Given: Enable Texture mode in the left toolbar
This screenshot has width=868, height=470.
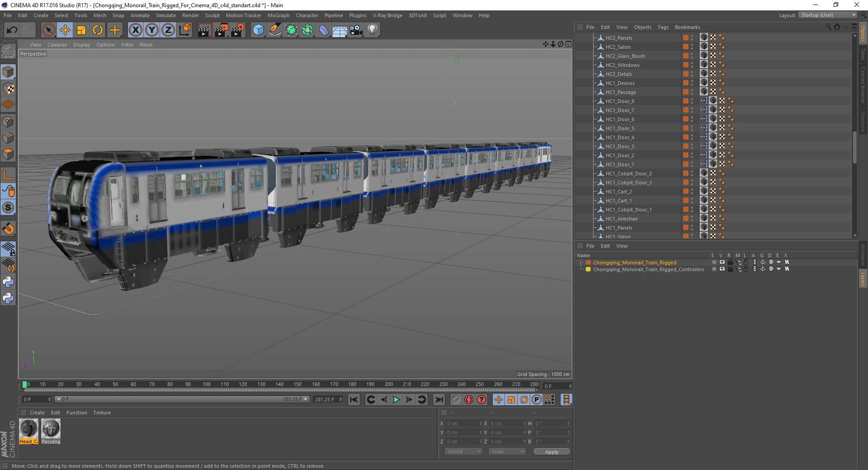Looking at the screenshot, I should pyautogui.click(x=8, y=89).
